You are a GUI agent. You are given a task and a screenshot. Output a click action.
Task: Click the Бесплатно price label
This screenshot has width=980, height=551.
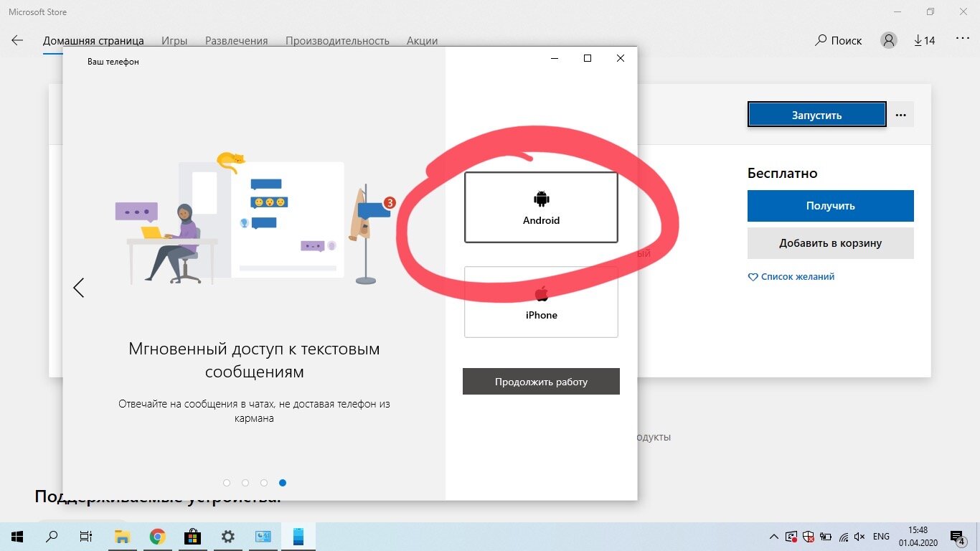point(783,173)
